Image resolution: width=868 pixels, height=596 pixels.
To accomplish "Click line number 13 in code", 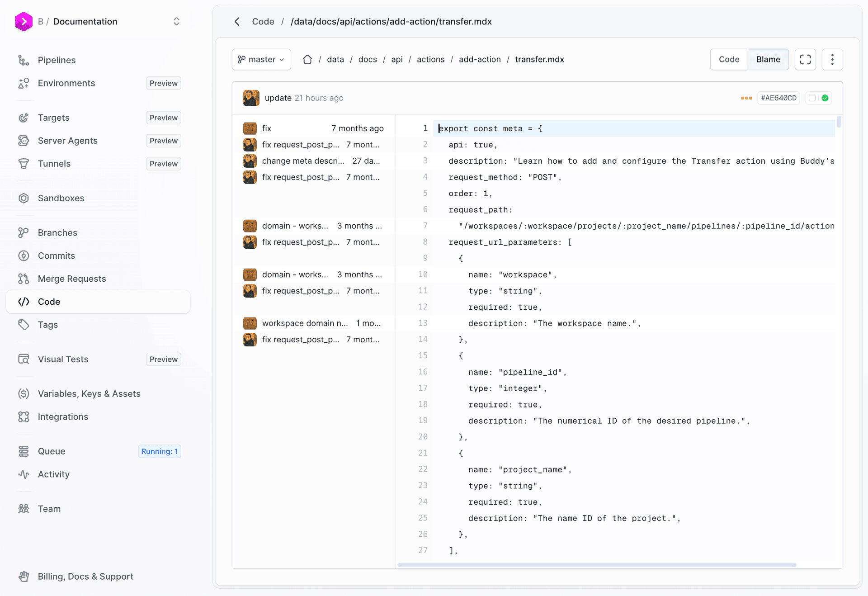I will [x=423, y=323].
